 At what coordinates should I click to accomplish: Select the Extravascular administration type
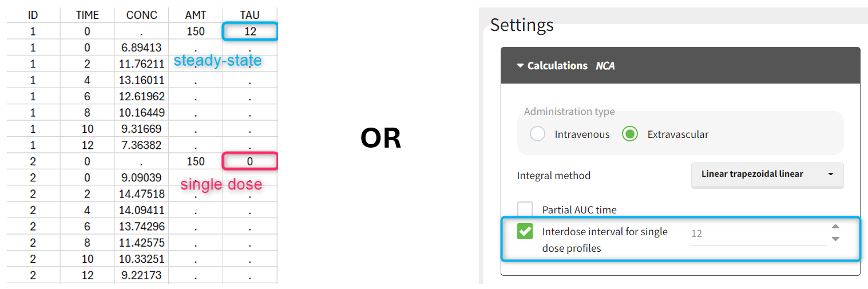tap(630, 134)
